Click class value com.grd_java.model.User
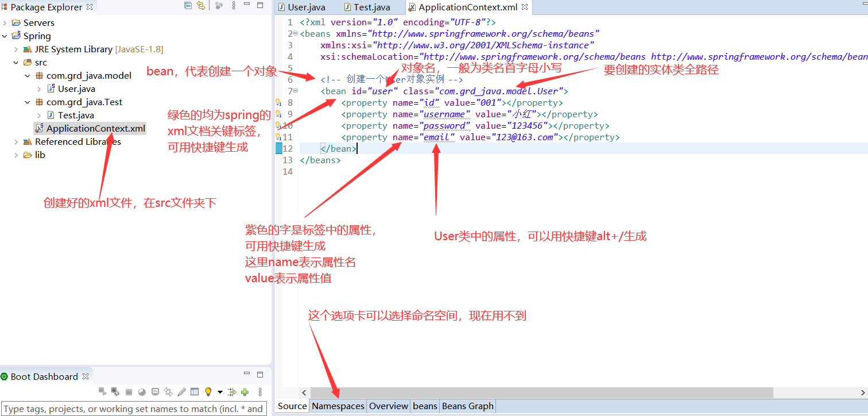 coord(498,91)
